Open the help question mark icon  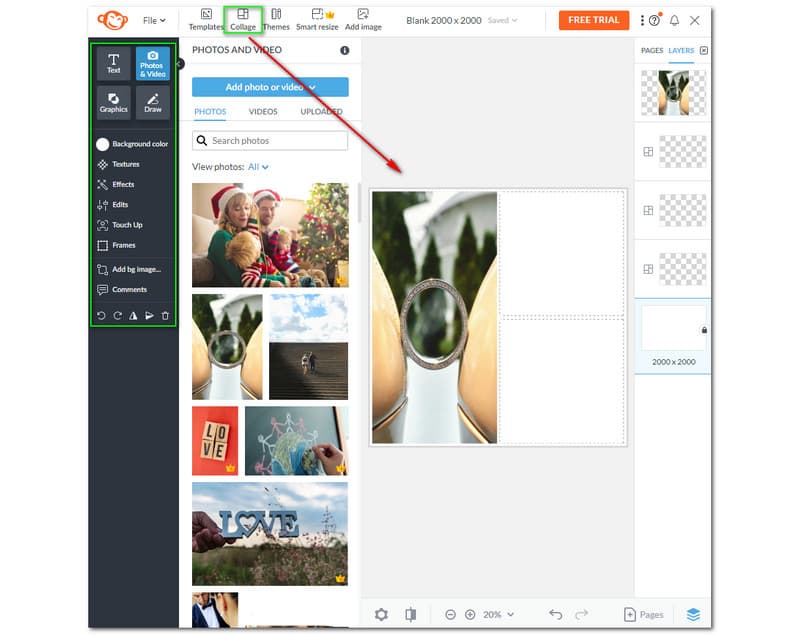click(x=654, y=20)
